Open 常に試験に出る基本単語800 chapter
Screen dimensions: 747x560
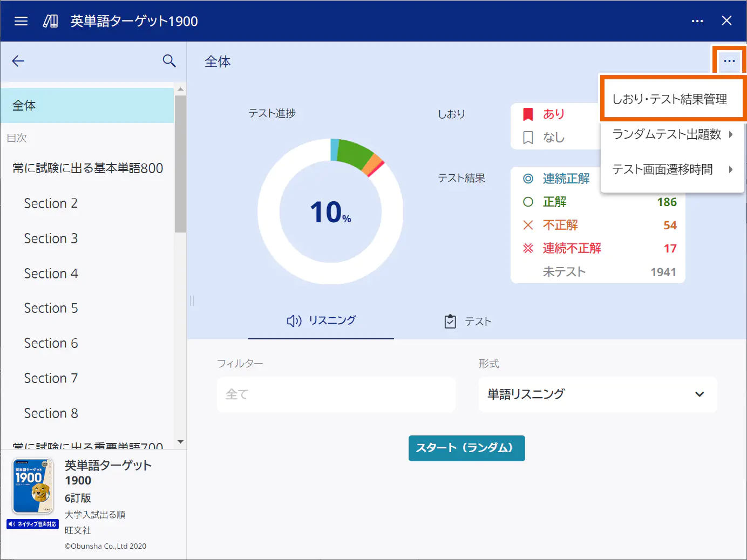pyautogui.click(x=87, y=168)
